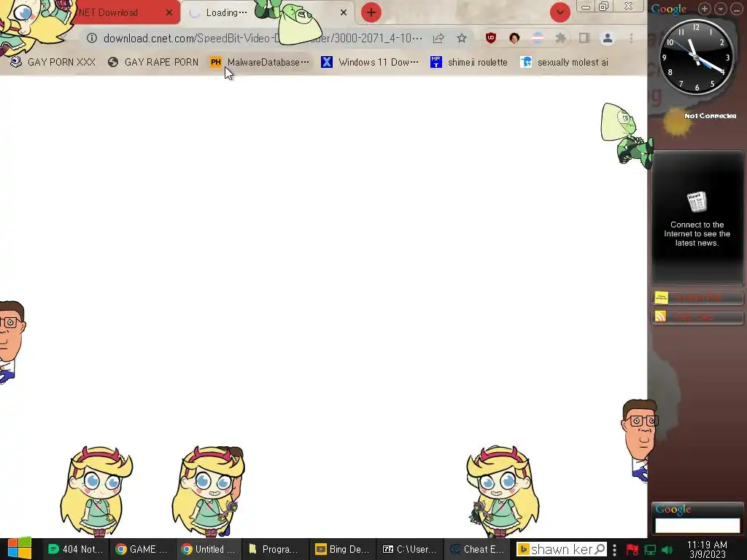
Task: Open the MalwareDatabase bookmark
Action: [x=260, y=62]
